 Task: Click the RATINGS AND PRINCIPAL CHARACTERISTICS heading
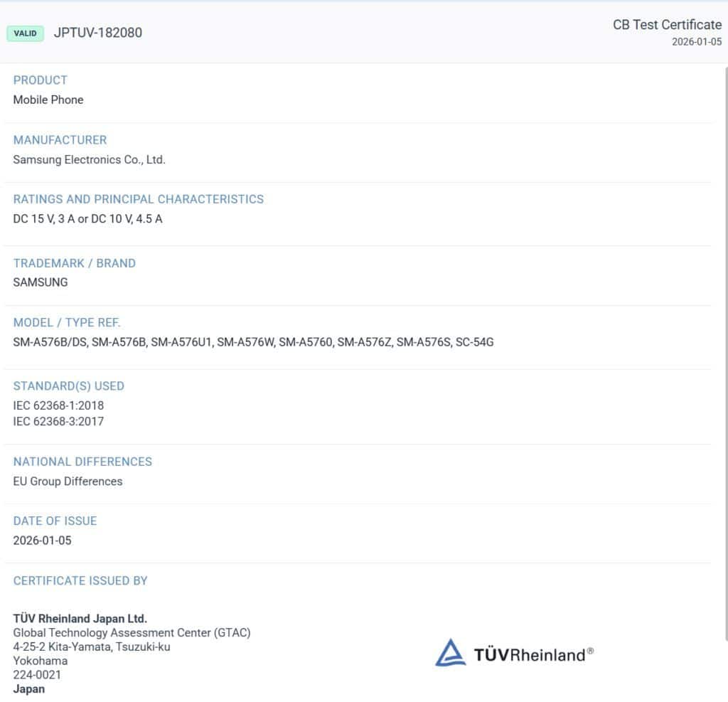pos(138,199)
